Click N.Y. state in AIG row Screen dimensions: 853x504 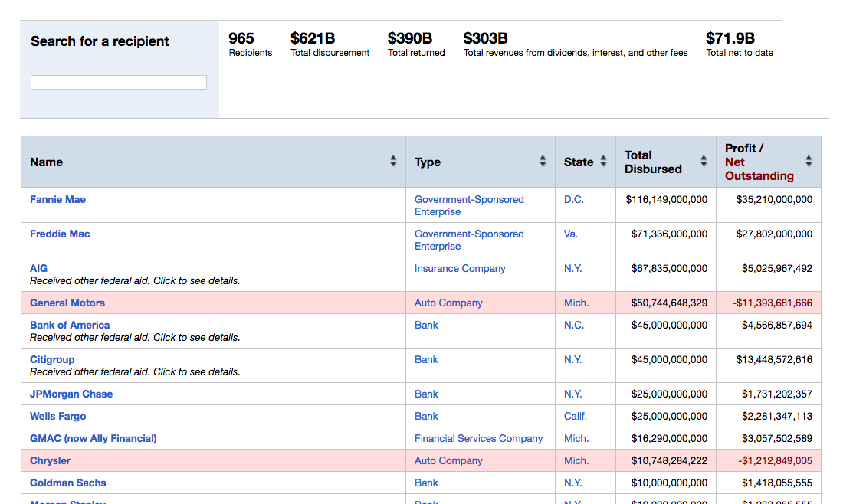pyautogui.click(x=572, y=268)
